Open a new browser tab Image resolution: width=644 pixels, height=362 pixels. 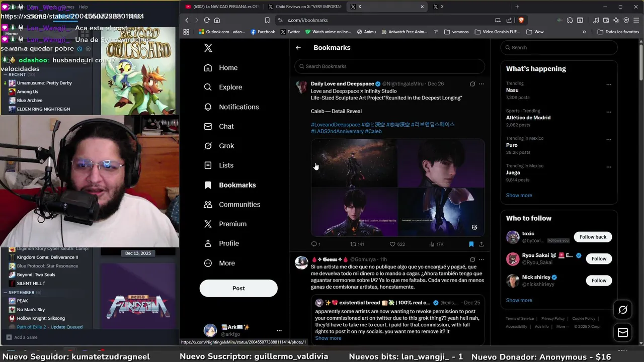click(517, 7)
